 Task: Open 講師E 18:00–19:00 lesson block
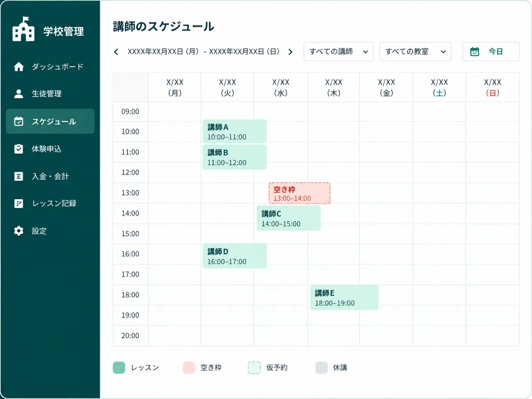(344, 297)
